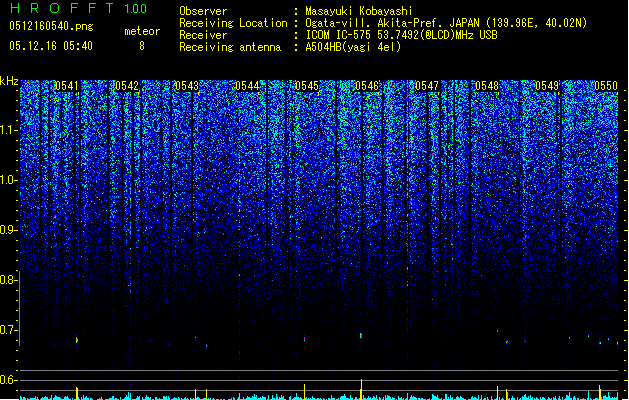This screenshot has height=400, width=629.
Task: Click the Receiver ICOM IC-575 text
Action: [x=401, y=35]
